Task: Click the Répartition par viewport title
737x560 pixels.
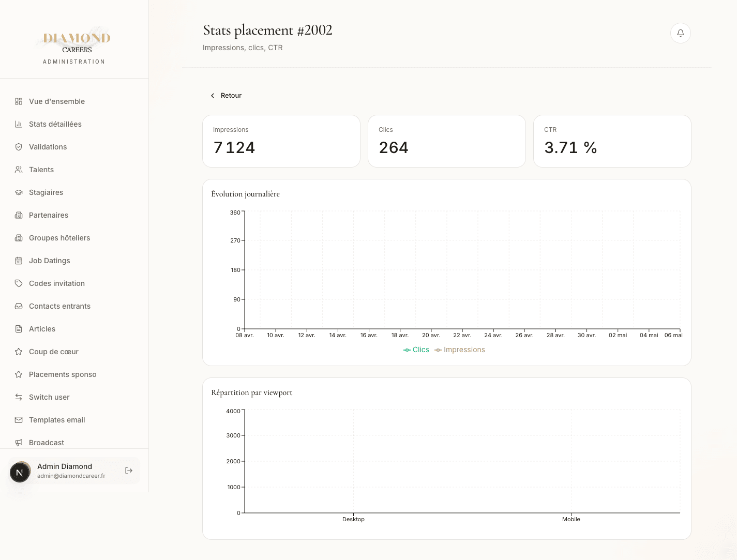Action: (x=252, y=392)
